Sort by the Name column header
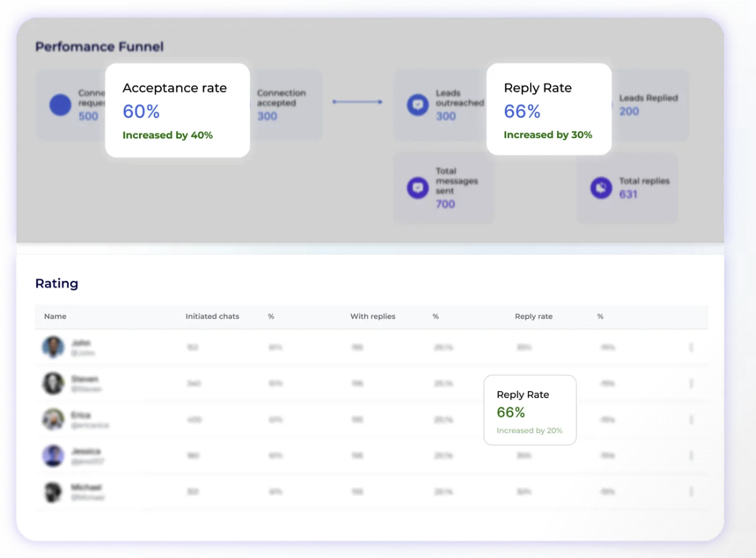 (55, 317)
